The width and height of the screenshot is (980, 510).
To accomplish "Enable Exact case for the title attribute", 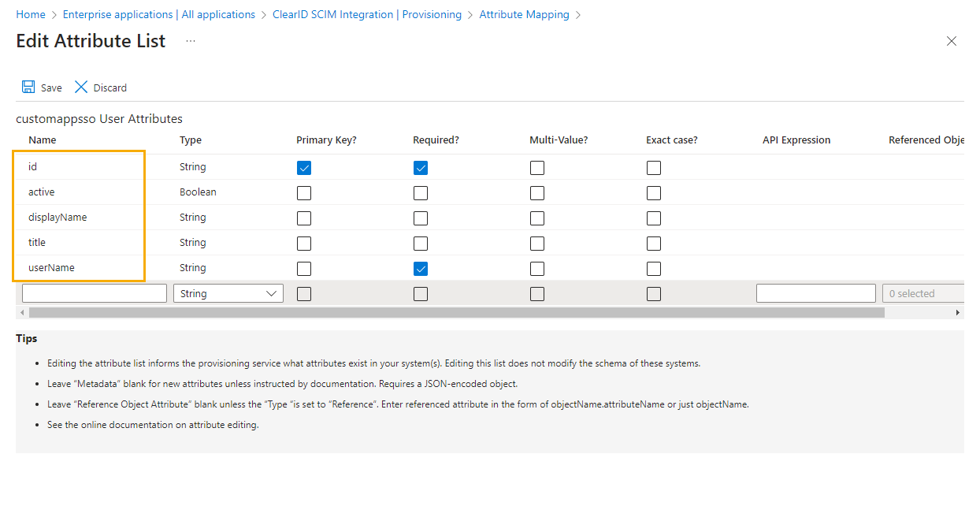I will coord(653,243).
